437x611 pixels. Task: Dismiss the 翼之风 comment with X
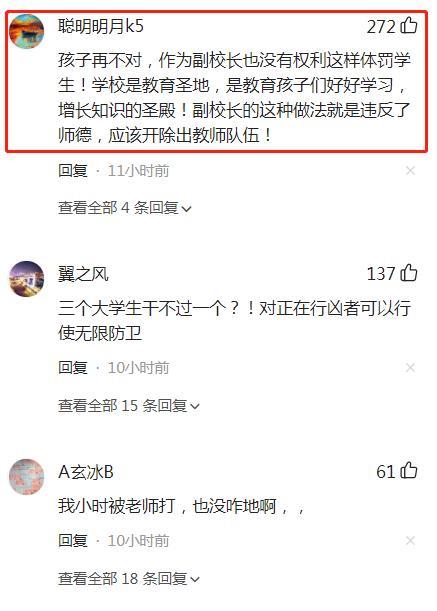coord(410,367)
